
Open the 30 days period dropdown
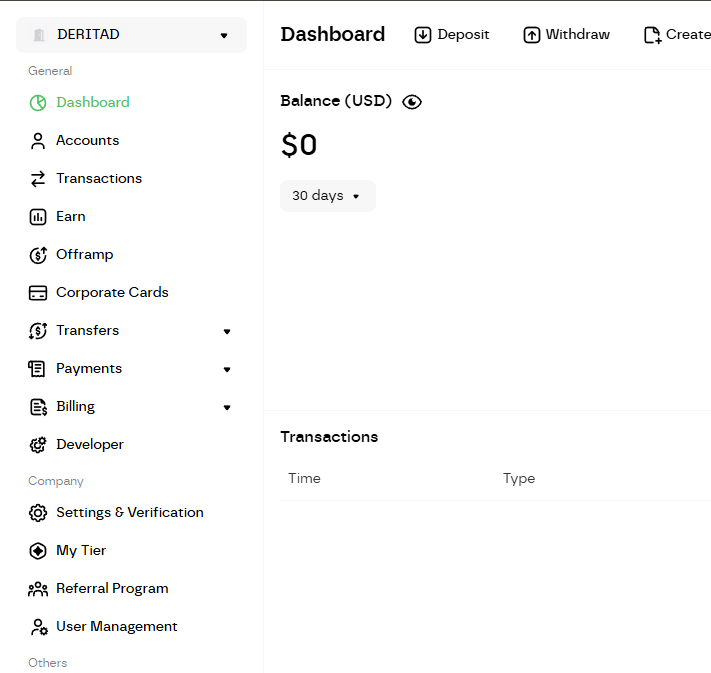(327, 196)
